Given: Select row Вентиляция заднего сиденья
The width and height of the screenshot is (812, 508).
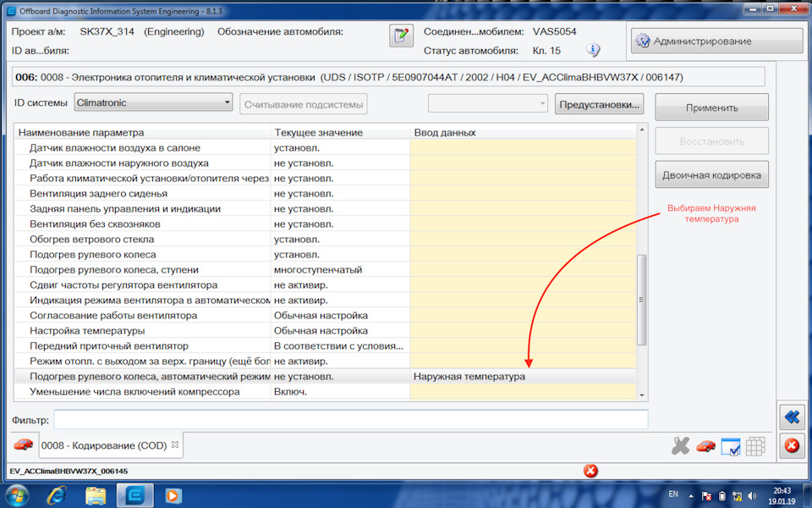Looking at the screenshot, I should point(325,193).
